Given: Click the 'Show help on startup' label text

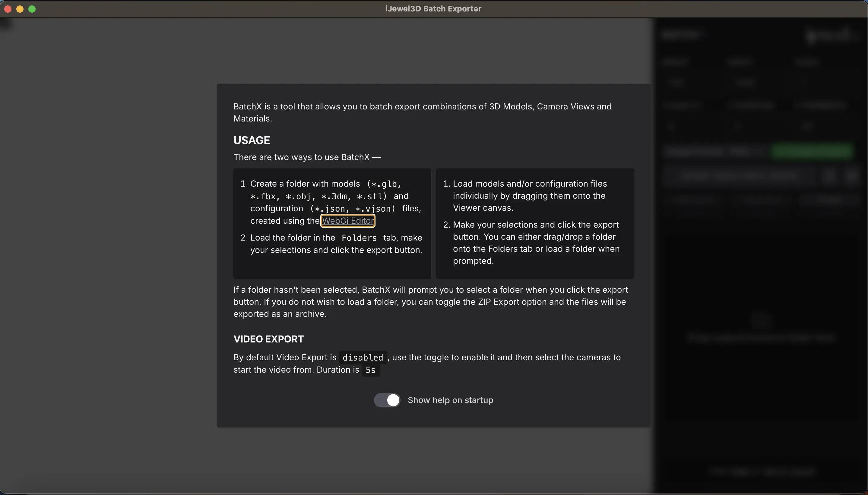Looking at the screenshot, I should 450,400.
